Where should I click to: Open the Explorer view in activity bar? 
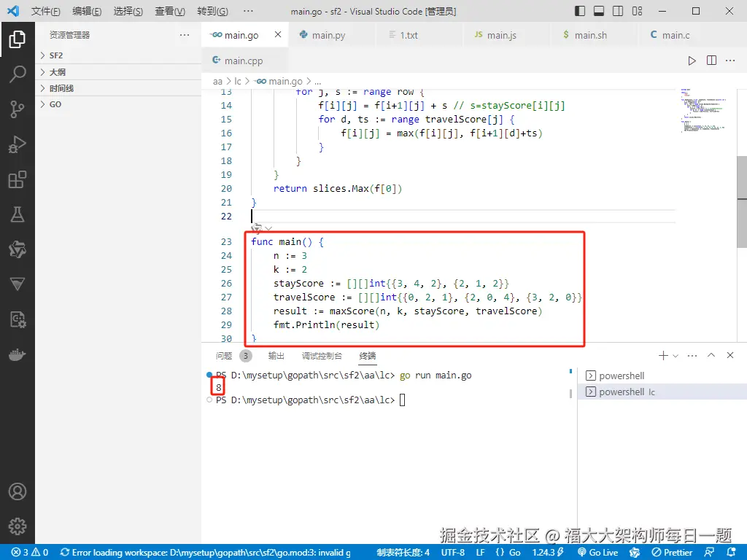coord(18,39)
